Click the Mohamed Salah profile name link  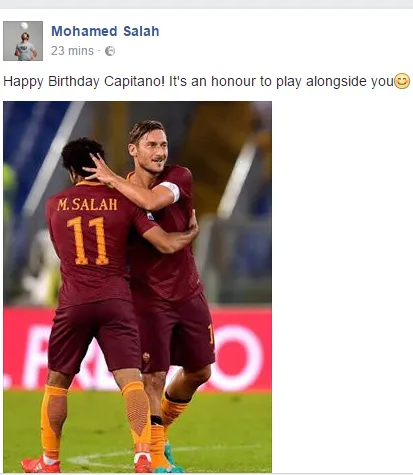click(x=105, y=31)
